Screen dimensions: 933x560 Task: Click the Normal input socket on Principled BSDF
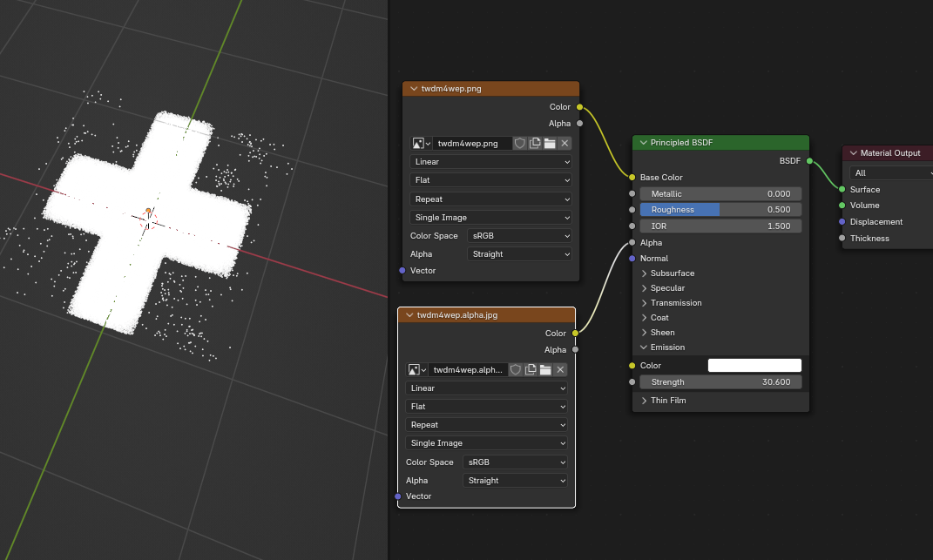[632, 259]
